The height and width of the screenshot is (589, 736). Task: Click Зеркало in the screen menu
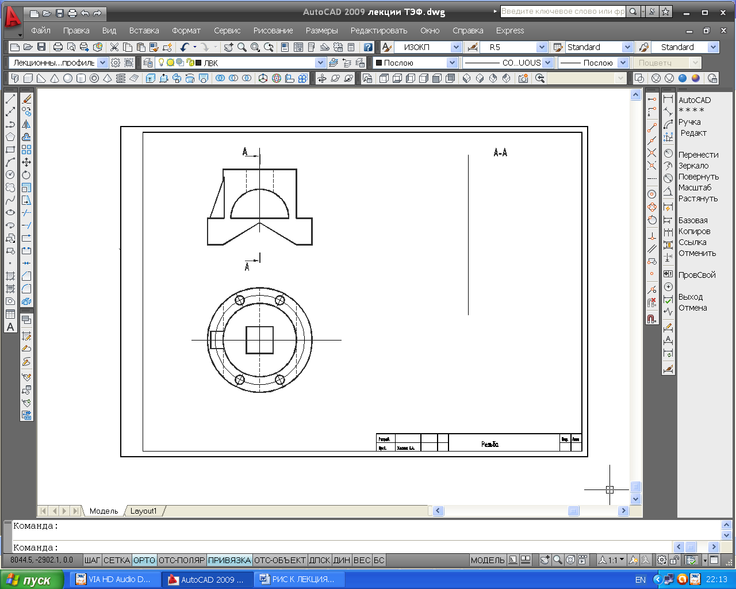pos(695,166)
